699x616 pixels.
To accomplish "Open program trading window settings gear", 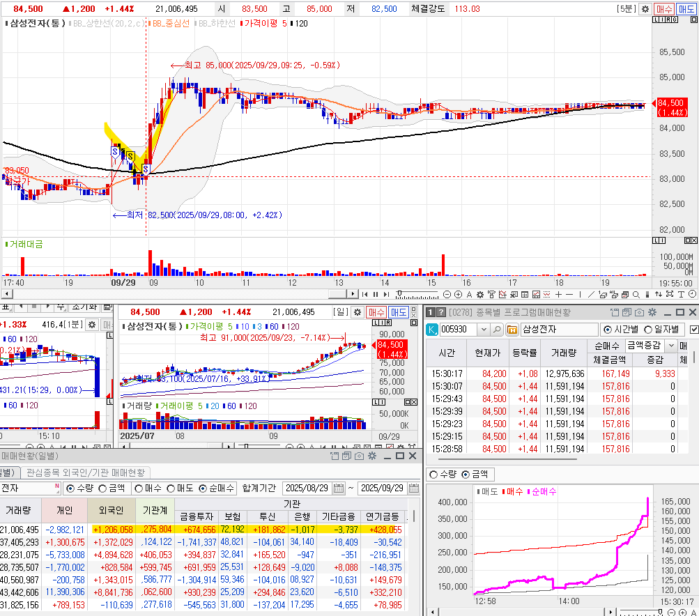I will coord(652,312).
